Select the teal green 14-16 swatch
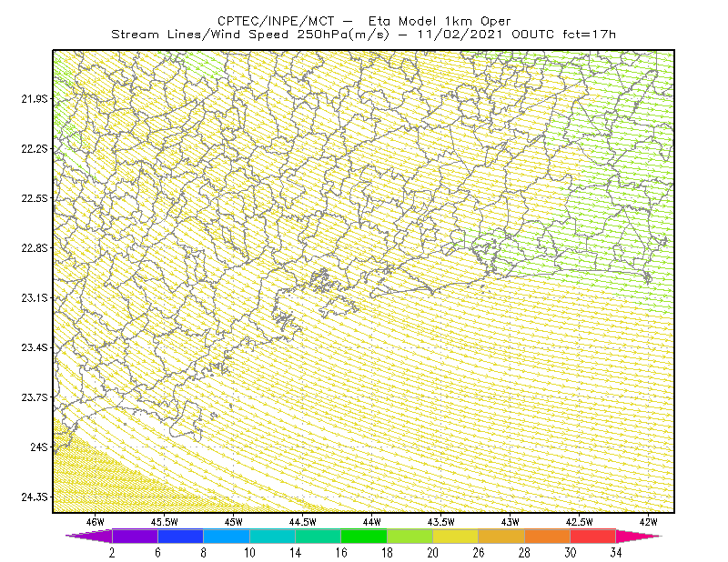 point(318,536)
